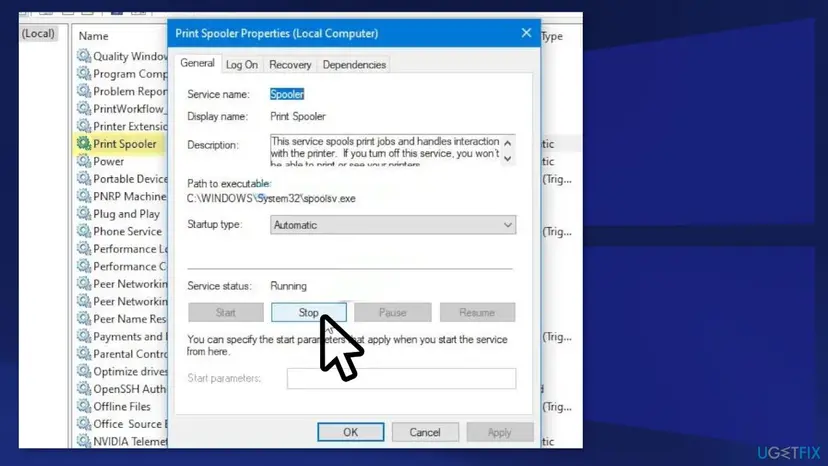This screenshot has height=466, width=828.
Task: Open the Recovery tab
Action: (290, 64)
